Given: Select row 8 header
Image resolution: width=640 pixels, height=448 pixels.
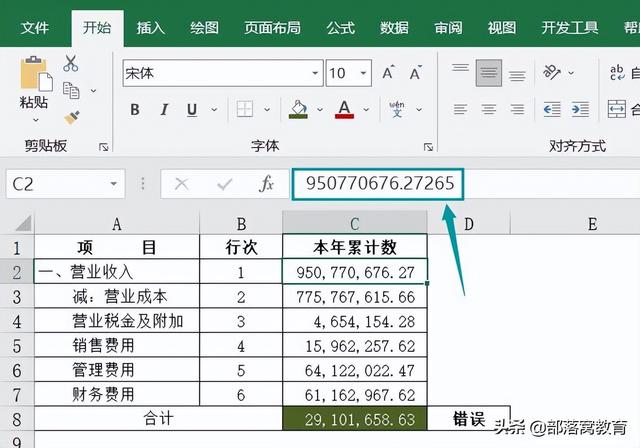Looking at the screenshot, I should tap(17, 419).
